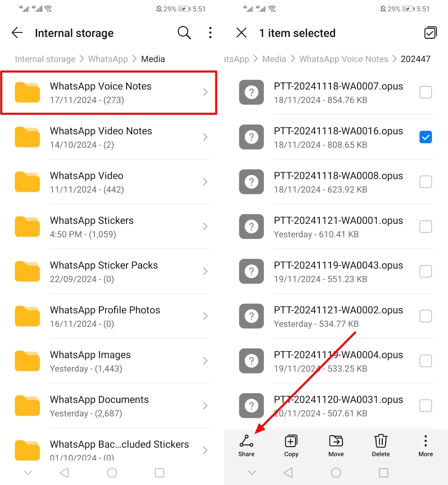Click file icon of PTT-20241121-WA0002.opus
This screenshot has width=448, height=485.
[251, 316]
